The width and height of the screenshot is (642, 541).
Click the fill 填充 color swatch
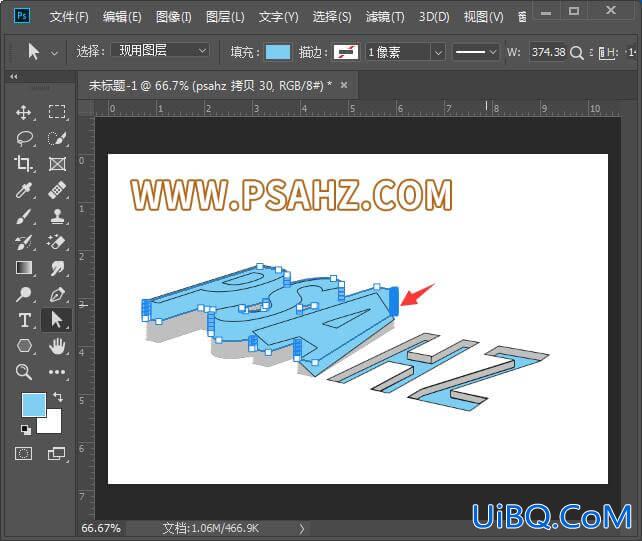click(278, 52)
